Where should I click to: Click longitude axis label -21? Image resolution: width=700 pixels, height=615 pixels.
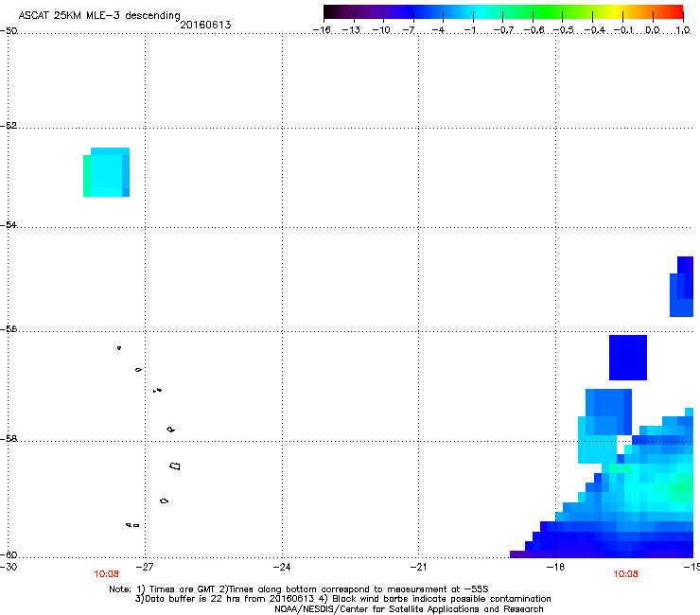click(418, 567)
